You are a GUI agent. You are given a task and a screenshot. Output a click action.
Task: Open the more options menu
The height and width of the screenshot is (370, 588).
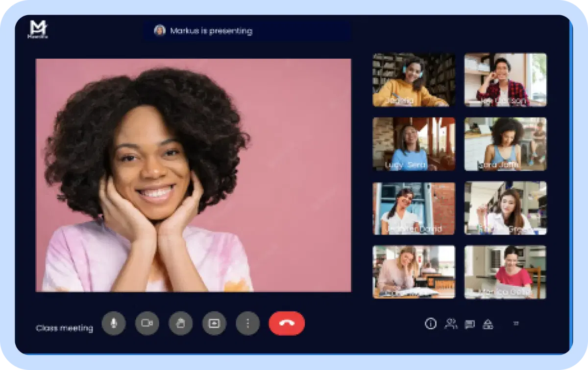click(247, 323)
